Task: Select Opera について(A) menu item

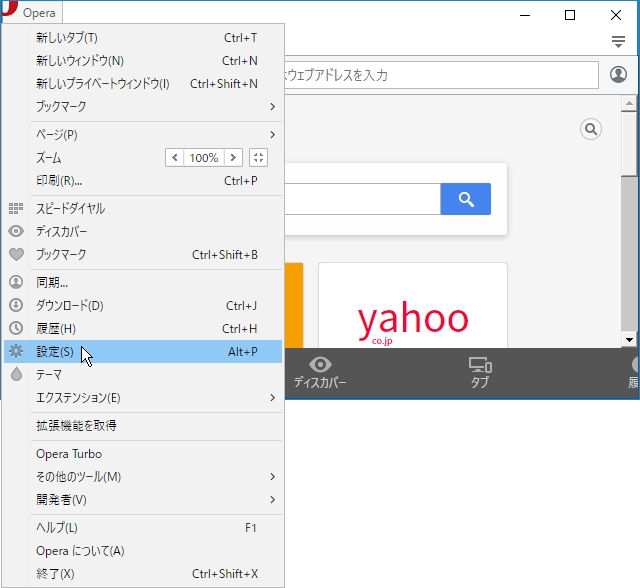Action: pos(143,551)
